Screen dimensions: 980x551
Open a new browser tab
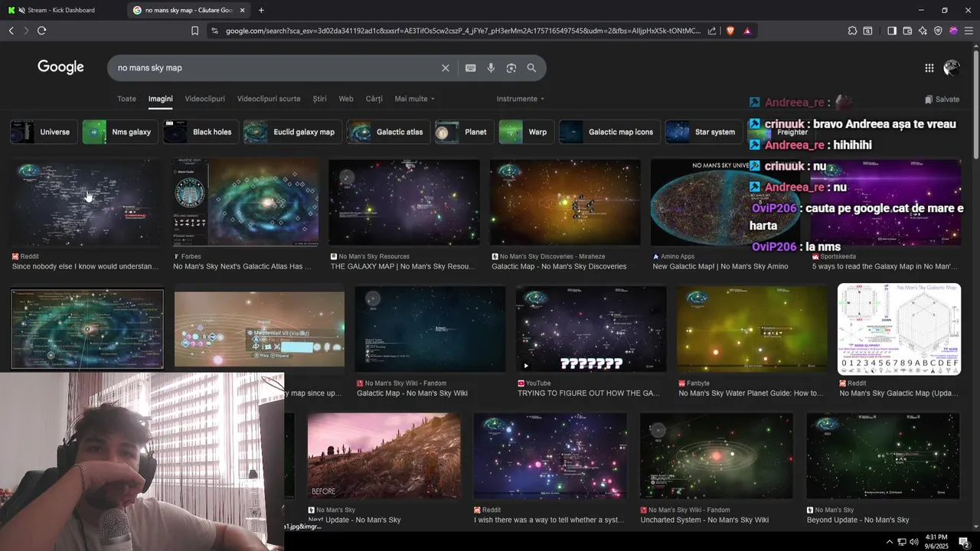click(261, 10)
